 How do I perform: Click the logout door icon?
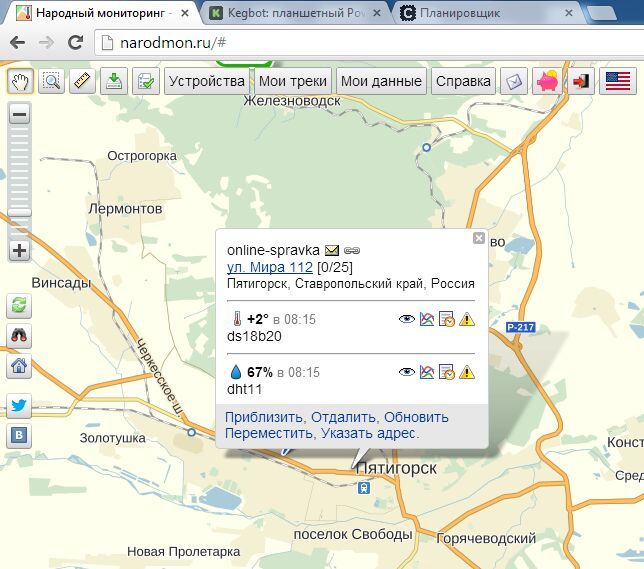581,81
